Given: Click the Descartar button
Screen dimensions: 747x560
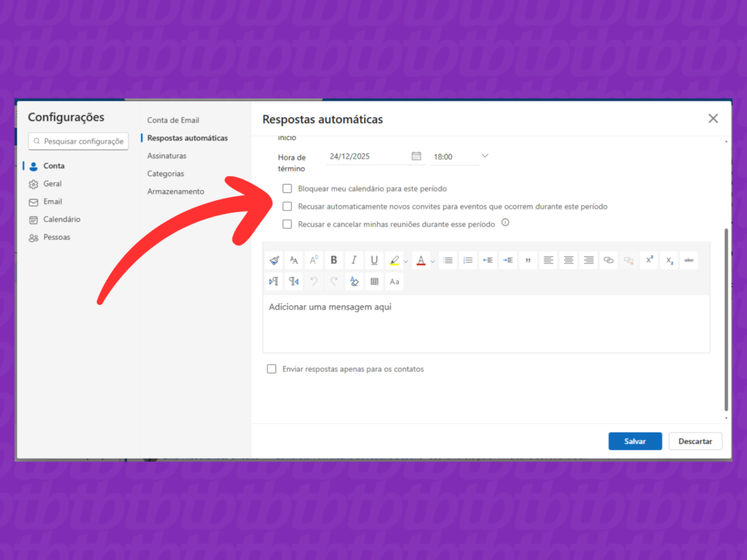Looking at the screenshot, I should [695, 441].
